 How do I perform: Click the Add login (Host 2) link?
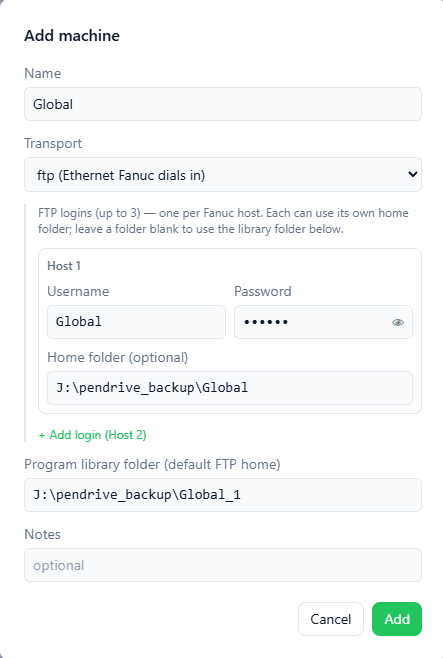click(92, 435)
